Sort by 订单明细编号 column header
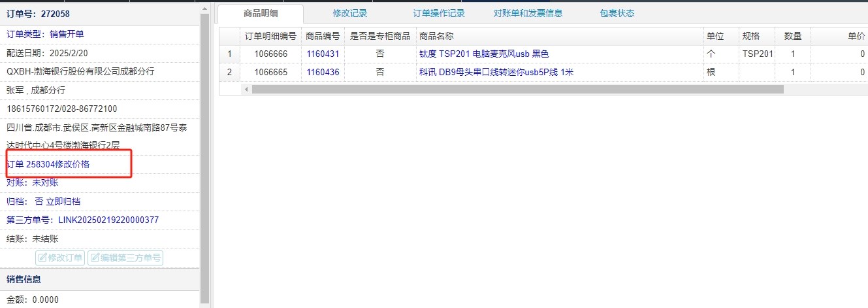 [x=270, y=36]
